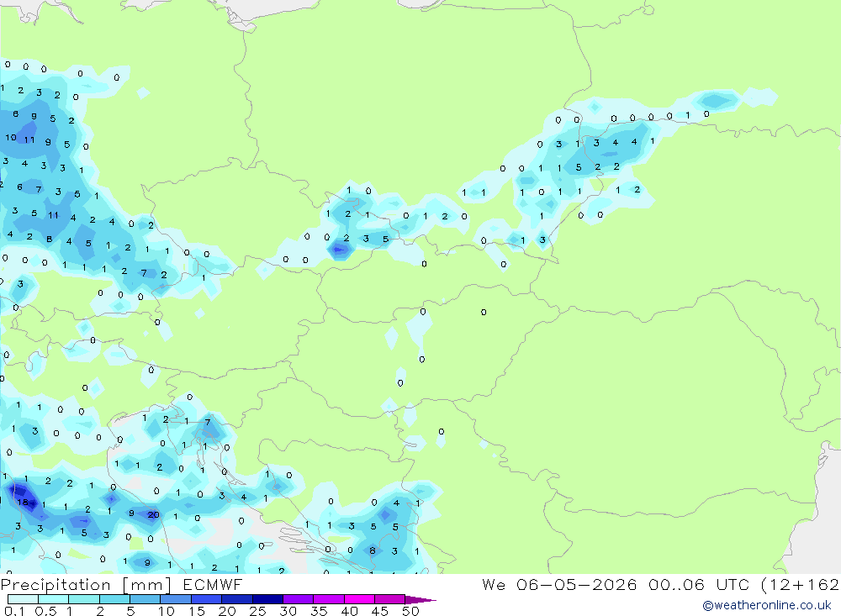
Task: Pick the 1–2 mm legend color box
Action: 84,599
